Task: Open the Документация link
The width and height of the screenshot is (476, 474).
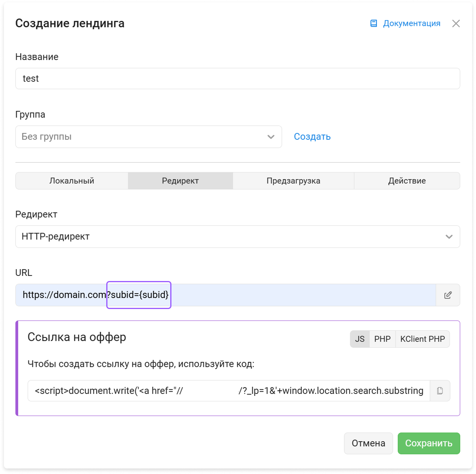Action: [412, 23]
